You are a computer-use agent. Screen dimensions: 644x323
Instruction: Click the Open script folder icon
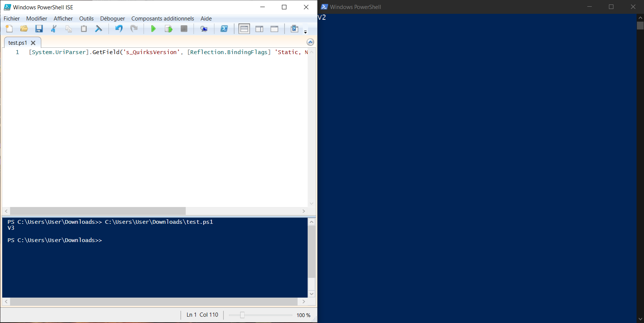coord(24,29)
